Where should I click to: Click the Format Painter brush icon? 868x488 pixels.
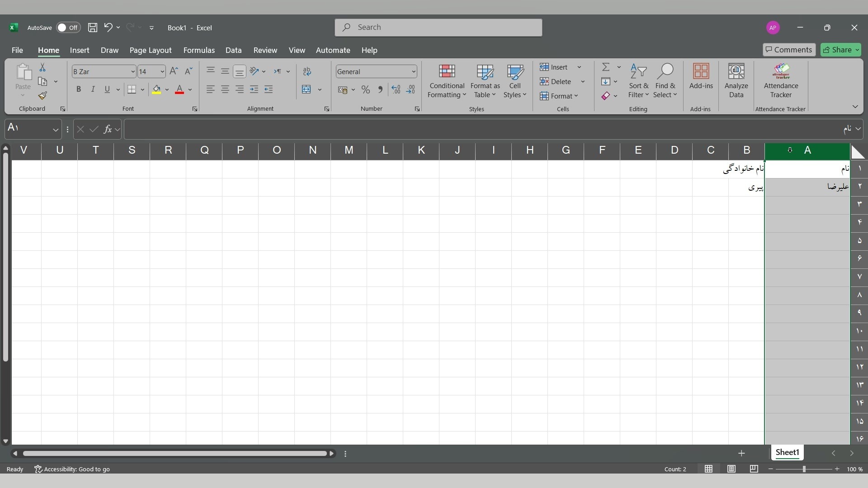(x=42, y=96)
